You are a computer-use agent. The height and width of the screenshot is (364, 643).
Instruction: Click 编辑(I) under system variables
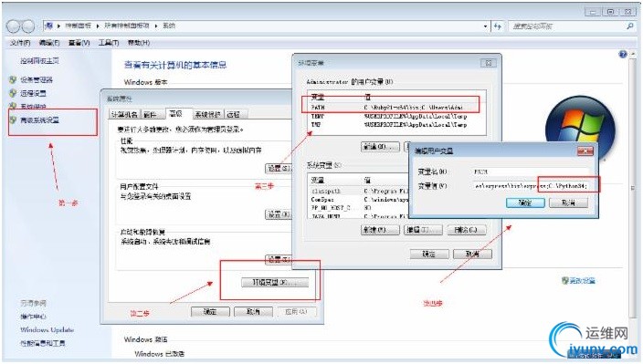coord(423,230)
